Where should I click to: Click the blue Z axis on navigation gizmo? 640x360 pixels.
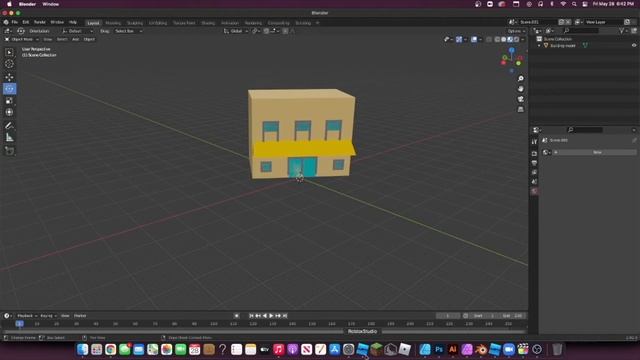pyautogui.click(x=511, y=50)
